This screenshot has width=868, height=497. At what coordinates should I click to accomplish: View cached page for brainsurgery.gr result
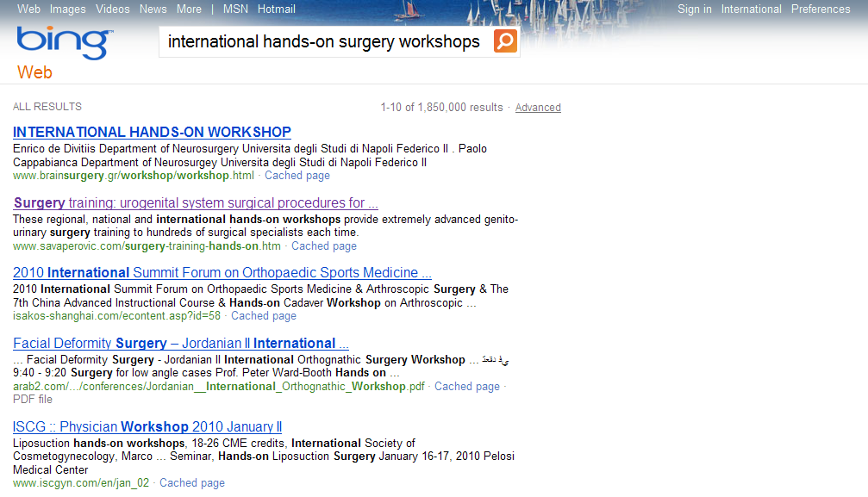297,176
